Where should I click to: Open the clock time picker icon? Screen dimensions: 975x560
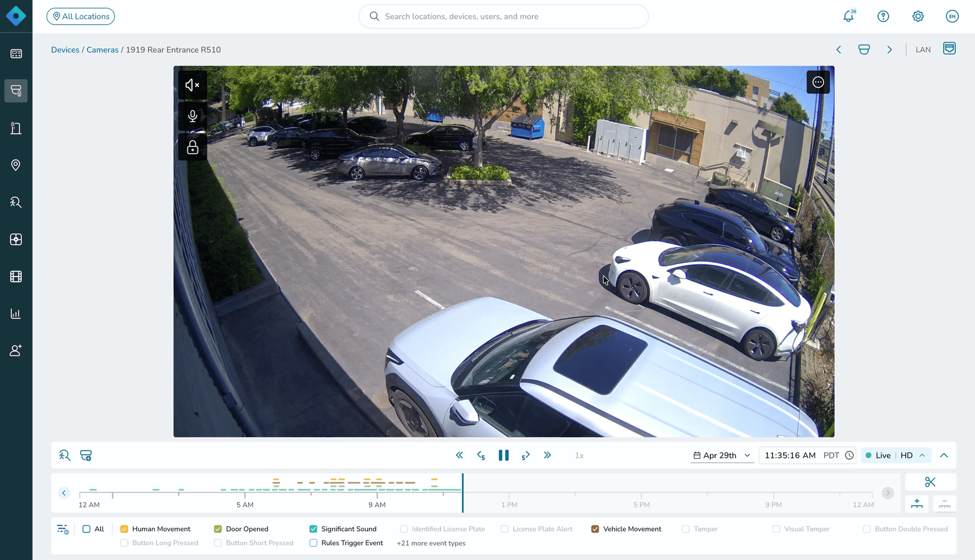pyautogui.click(x=849, y=455)
